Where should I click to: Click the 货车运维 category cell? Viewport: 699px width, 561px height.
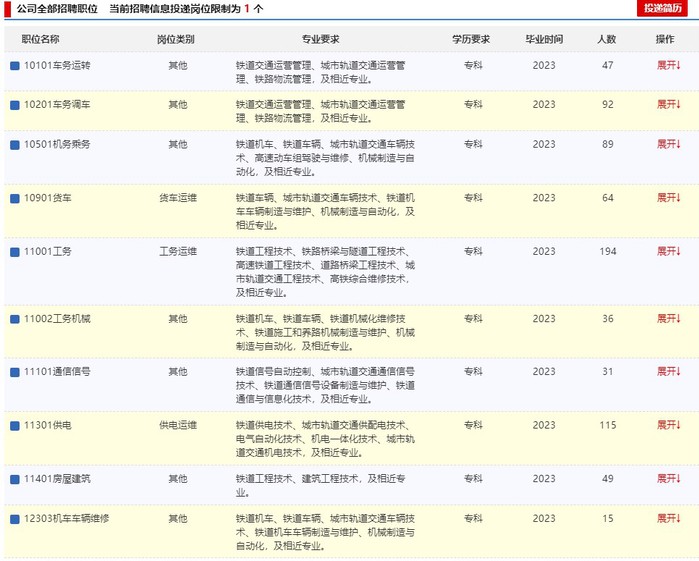178,198
